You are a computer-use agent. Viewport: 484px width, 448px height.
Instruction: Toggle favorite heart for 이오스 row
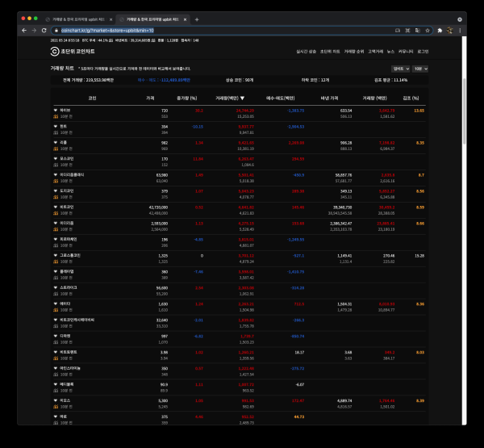(56, 400)
